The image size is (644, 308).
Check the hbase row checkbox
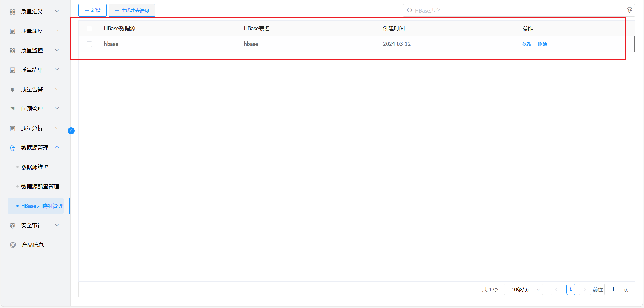[x=89, y=44]
